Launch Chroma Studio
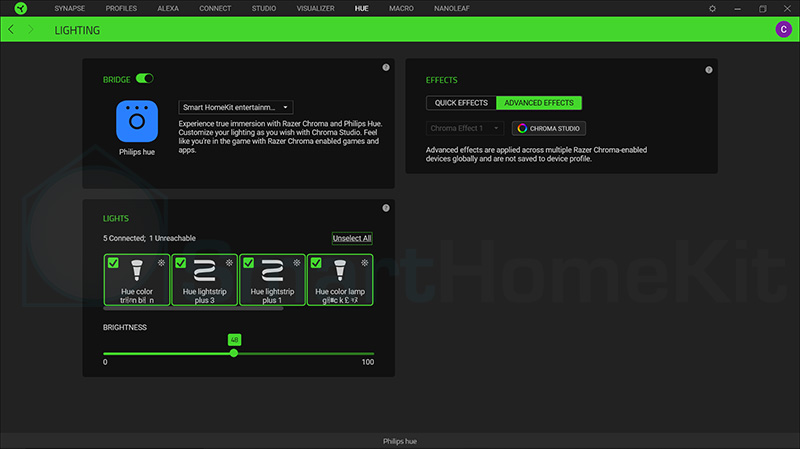The height and width of the screenshot is (449, 800). click(x=548, y=128)
